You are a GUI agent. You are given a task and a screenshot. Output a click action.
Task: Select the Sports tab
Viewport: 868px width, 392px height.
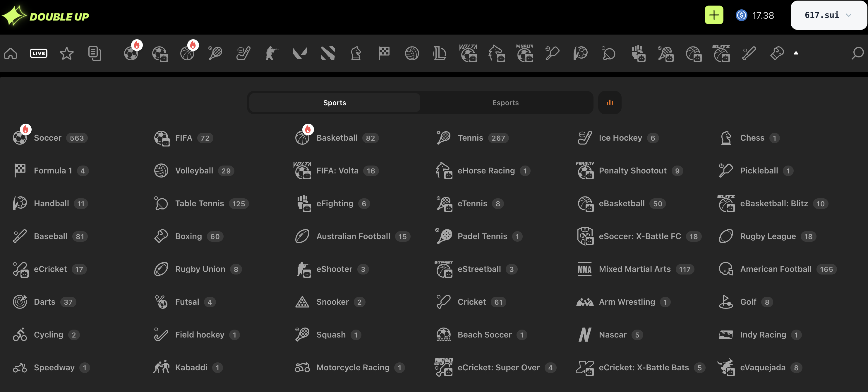334,103
